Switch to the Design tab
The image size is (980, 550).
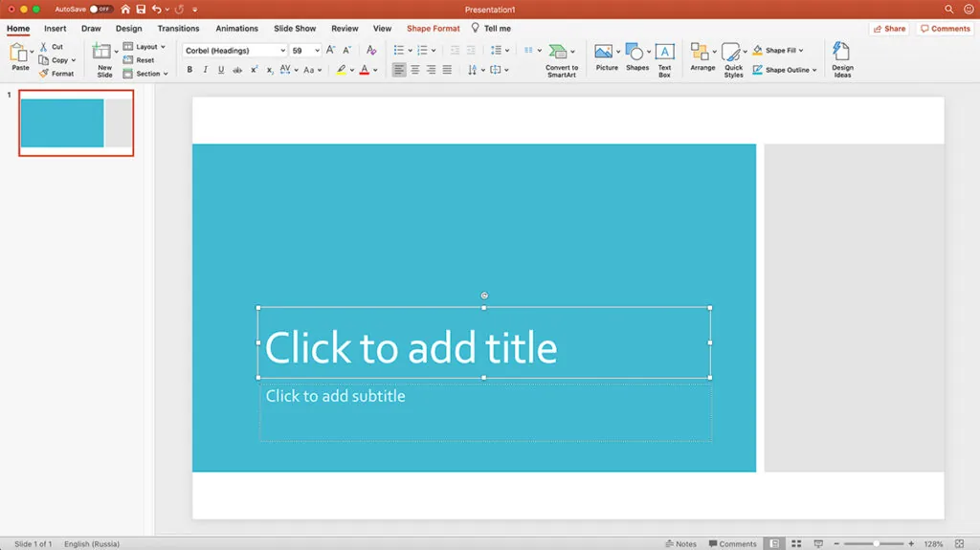click(x=129, y=29)
